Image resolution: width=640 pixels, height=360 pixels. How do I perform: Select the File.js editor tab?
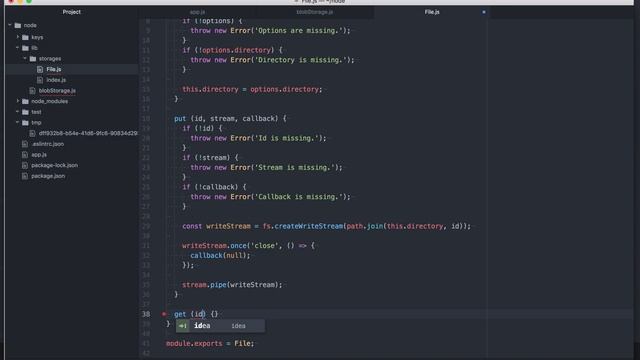coord(432,12)
